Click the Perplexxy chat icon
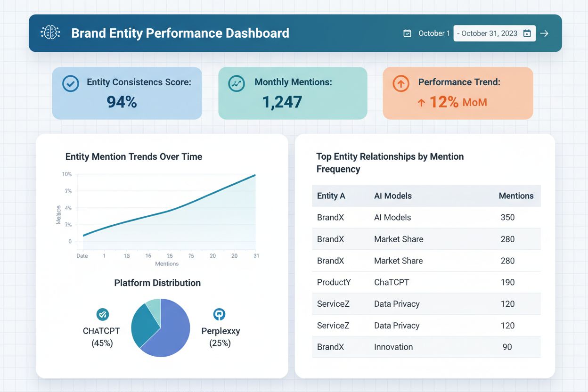 click(x=219, y=314)
